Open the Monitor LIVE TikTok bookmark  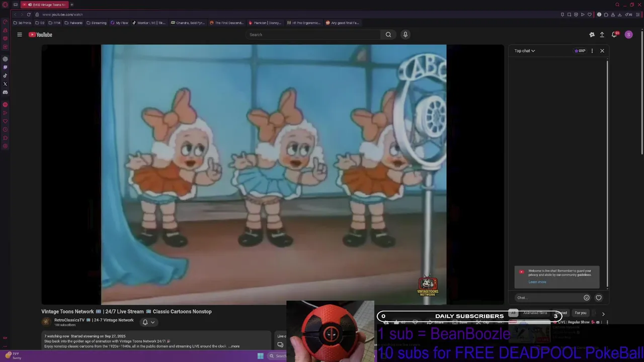click(x=149, y=23)
